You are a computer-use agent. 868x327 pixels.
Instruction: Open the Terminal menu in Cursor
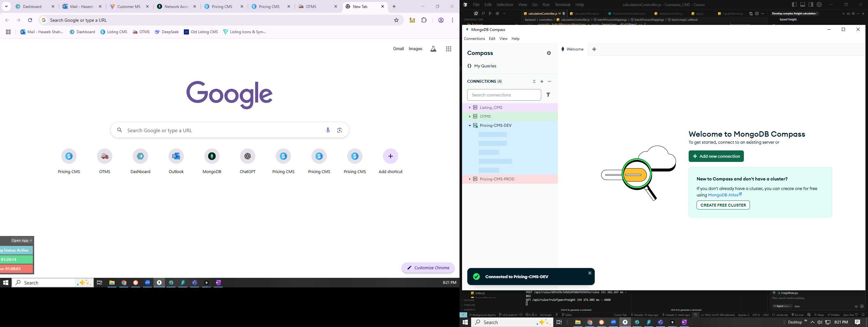point(563,5)
